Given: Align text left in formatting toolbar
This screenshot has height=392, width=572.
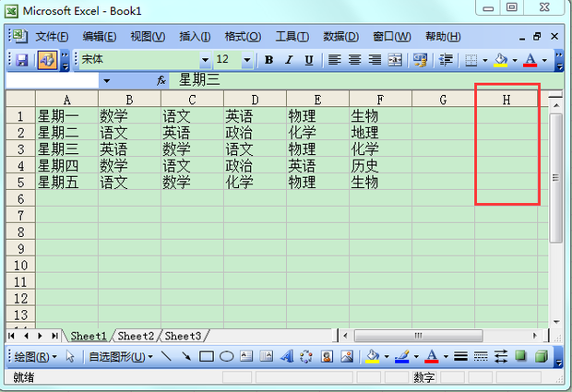Looking at the screenshot, I should 335,59.
